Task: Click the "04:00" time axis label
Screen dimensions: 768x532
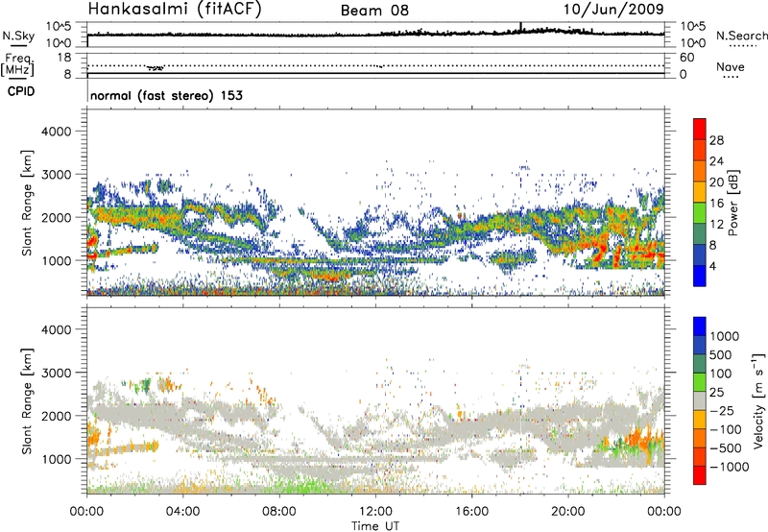Action: 183,512
